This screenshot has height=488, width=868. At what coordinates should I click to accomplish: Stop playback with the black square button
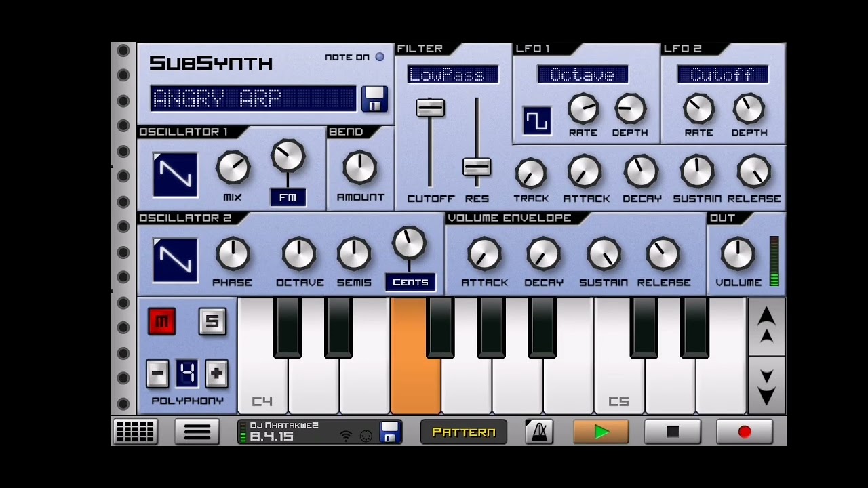[x=673, y=432]
